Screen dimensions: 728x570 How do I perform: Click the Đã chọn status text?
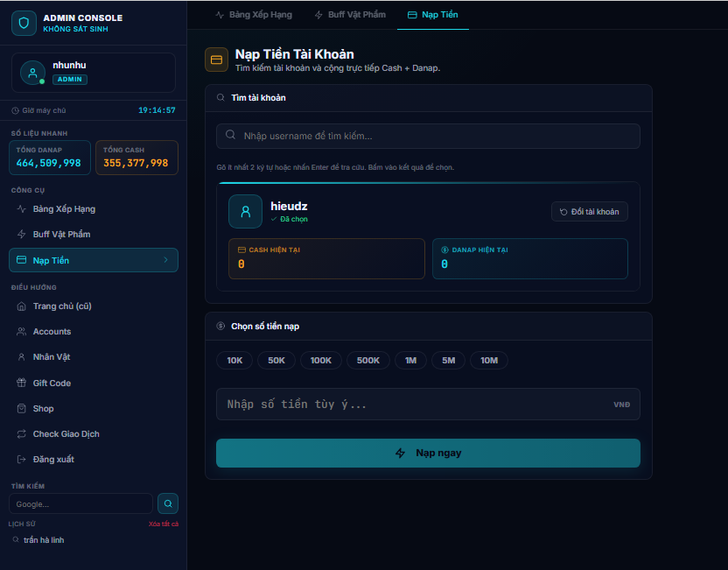click(294, 219)
